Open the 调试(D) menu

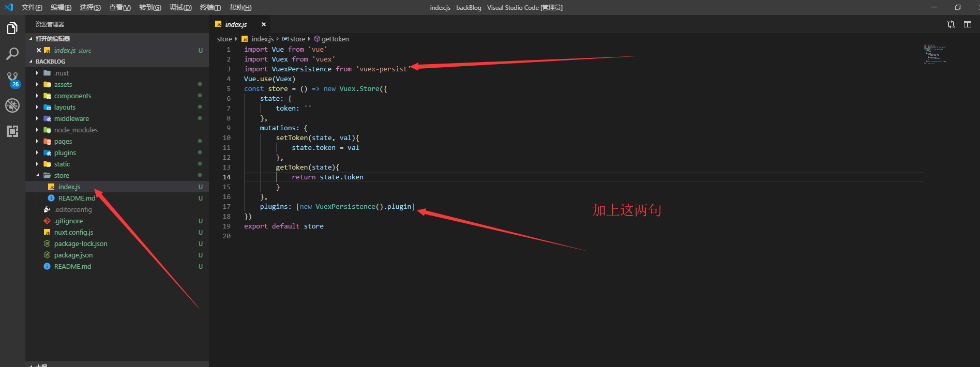[180, 7]
